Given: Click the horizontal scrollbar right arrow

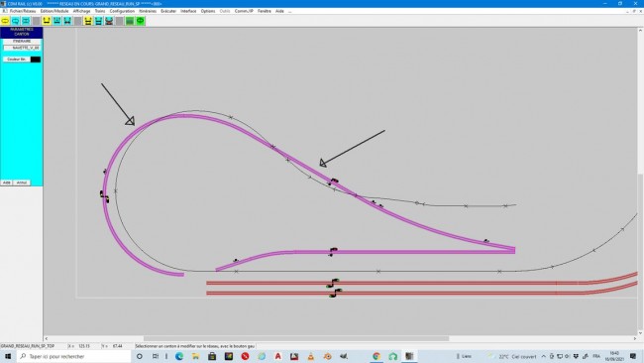Looking at the screenshot, I should [634, 339].
